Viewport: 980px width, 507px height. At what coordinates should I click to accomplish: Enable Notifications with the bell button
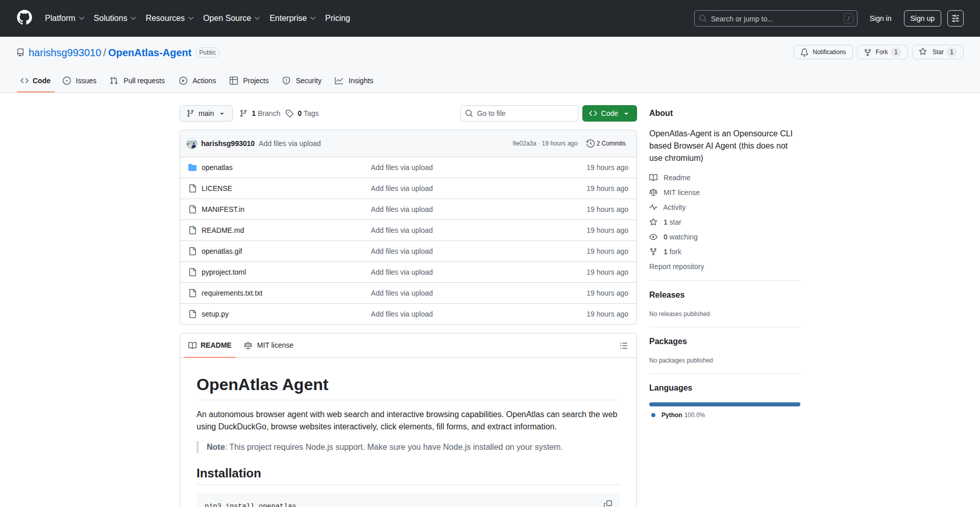pos(823,52)
